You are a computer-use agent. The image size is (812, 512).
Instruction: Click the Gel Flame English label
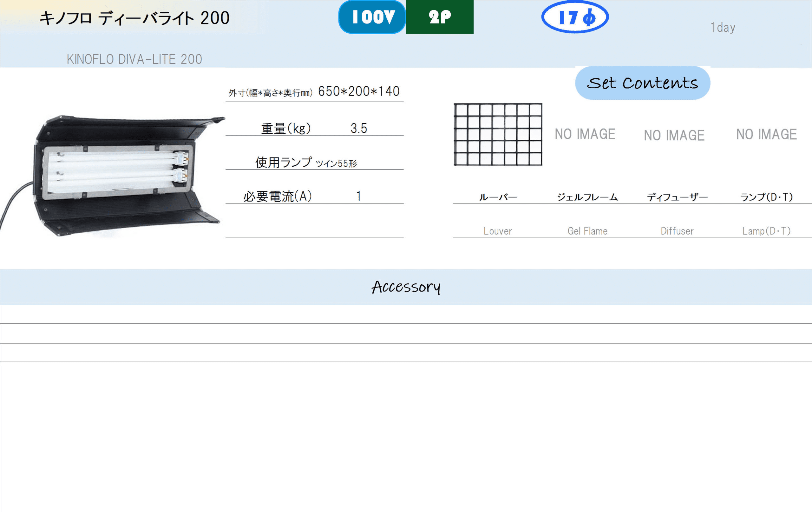[x=587, y=231]
